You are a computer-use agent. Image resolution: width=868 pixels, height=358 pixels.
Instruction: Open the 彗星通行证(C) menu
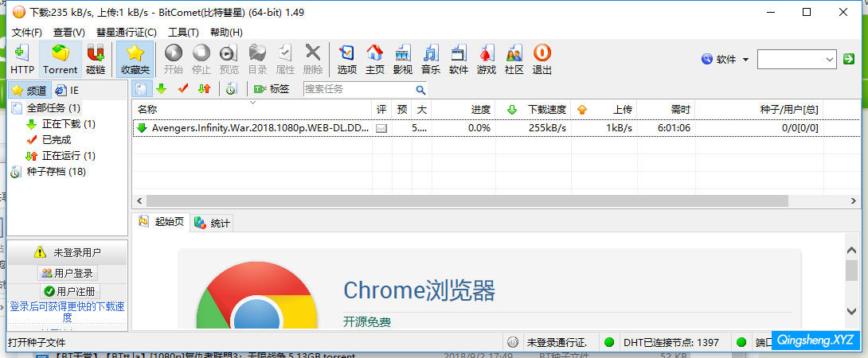coord(126,32)
